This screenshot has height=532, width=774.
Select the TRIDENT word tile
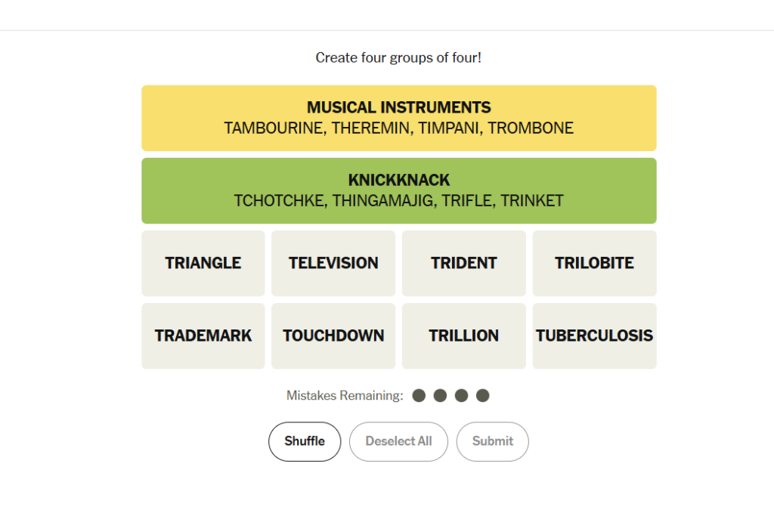tap(463, 263)
